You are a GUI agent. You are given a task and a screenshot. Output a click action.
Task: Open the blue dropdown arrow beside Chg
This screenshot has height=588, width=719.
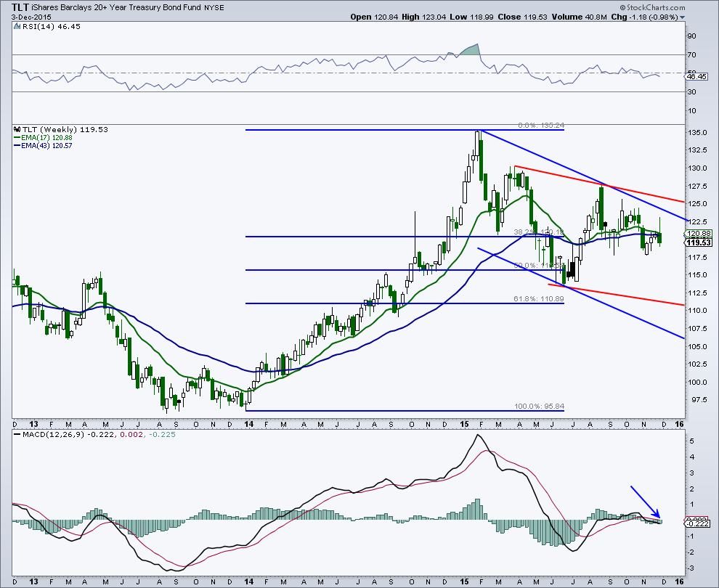pyautogui.click(x=682, y=17)
